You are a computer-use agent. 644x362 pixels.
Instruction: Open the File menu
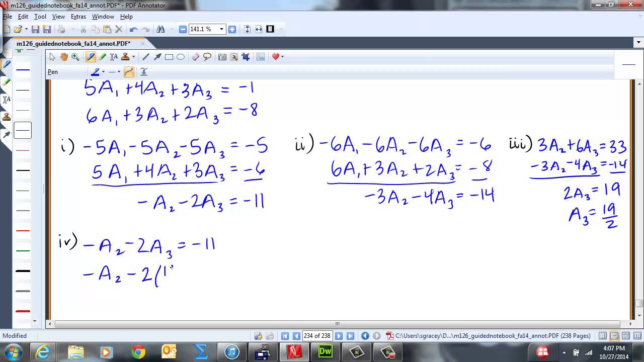(x=7, y=17)
